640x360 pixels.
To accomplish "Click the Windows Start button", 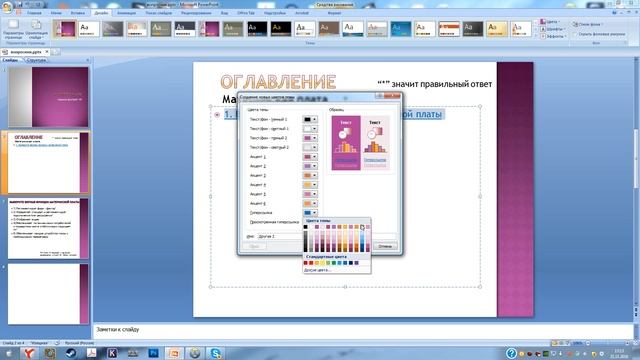I will click(x=8, y=353).
